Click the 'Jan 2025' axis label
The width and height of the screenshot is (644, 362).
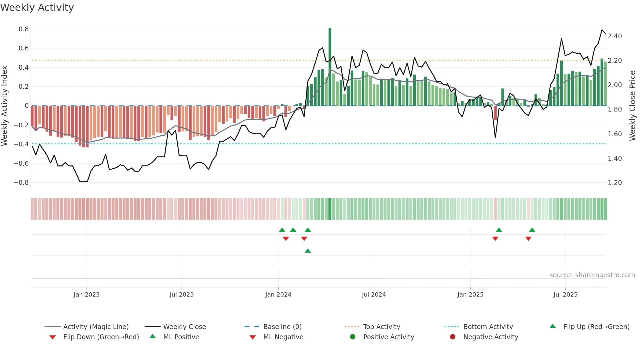coord(470,294)
